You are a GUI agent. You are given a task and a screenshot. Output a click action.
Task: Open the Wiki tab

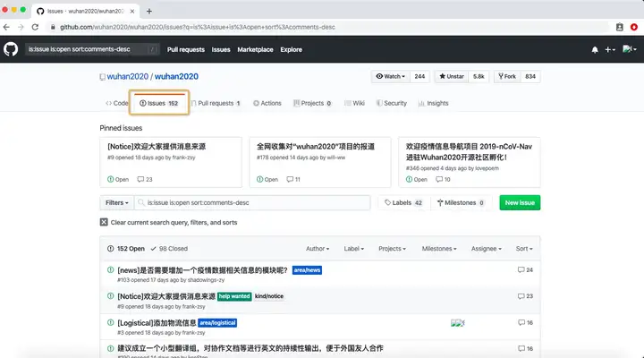[x=354, y=103]
